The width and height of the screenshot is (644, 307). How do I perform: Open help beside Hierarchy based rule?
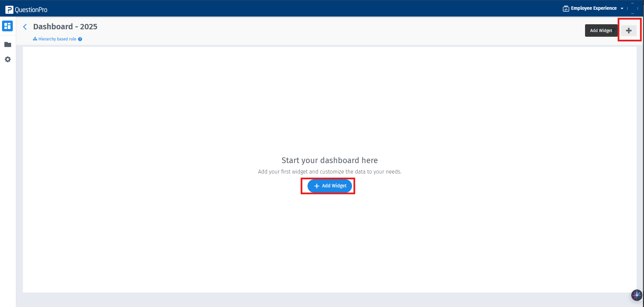point(80,39)
